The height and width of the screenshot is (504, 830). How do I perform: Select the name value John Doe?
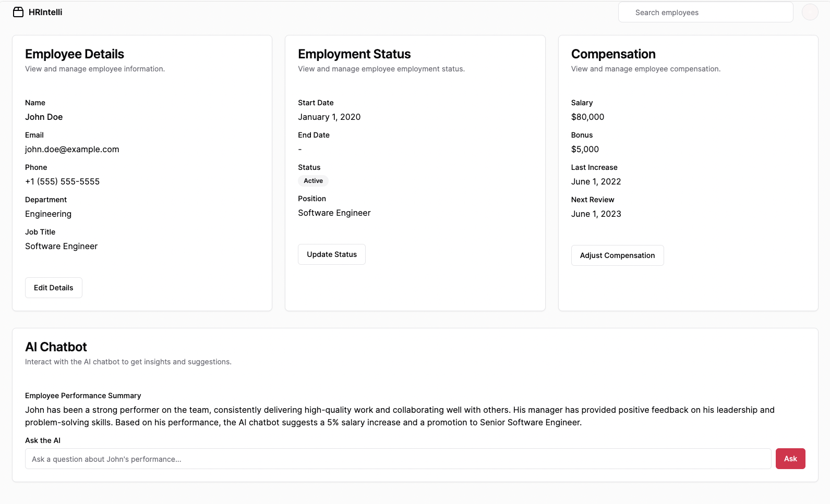44,117
